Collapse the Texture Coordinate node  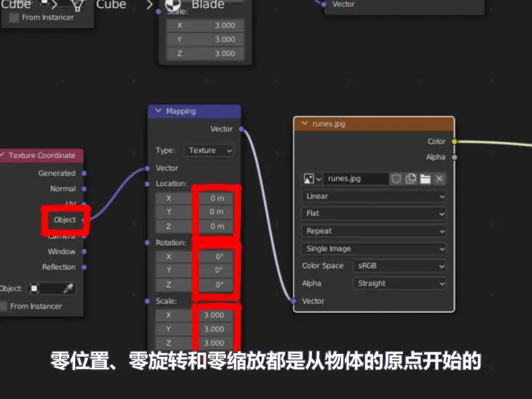point(2,155)
